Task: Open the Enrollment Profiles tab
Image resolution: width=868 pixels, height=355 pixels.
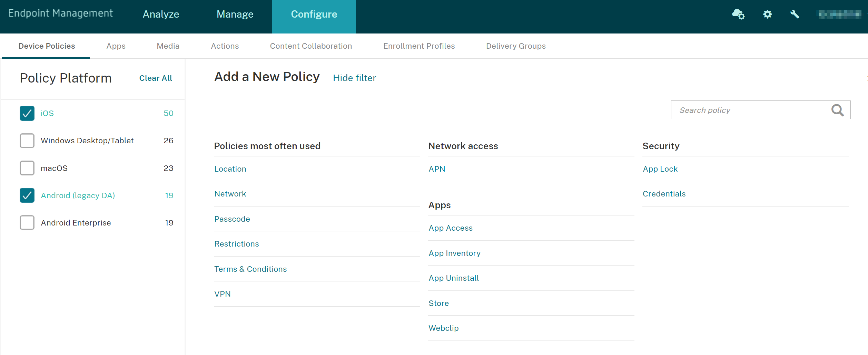Action: 419,46
